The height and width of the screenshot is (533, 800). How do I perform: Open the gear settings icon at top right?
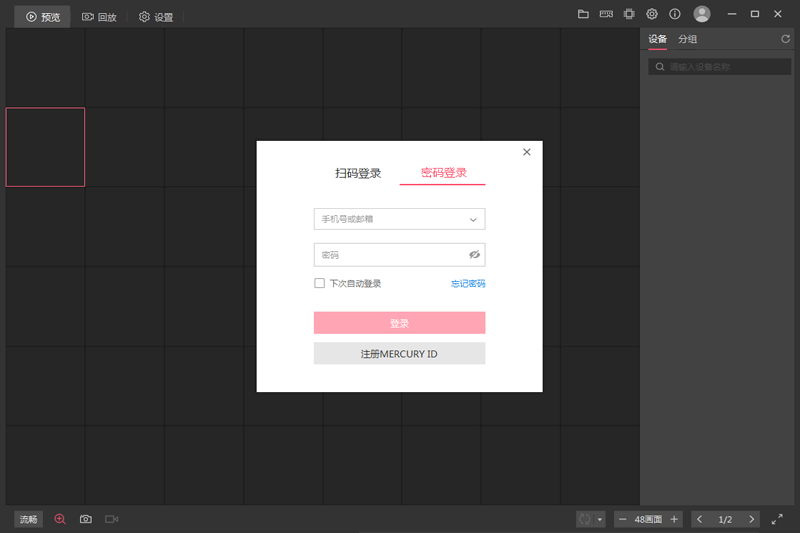tap(652, 14)
